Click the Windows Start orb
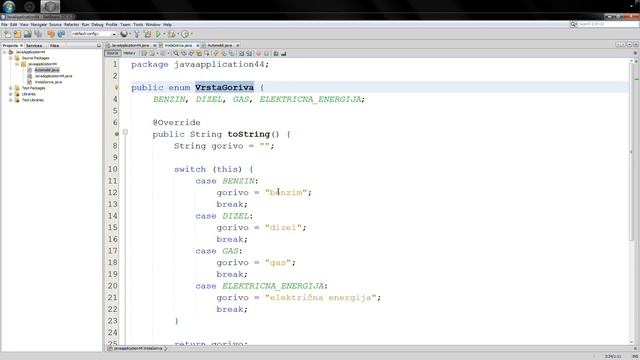Image resolution: width=640 pixels, height=360 pixels. (x=9, y=7)
